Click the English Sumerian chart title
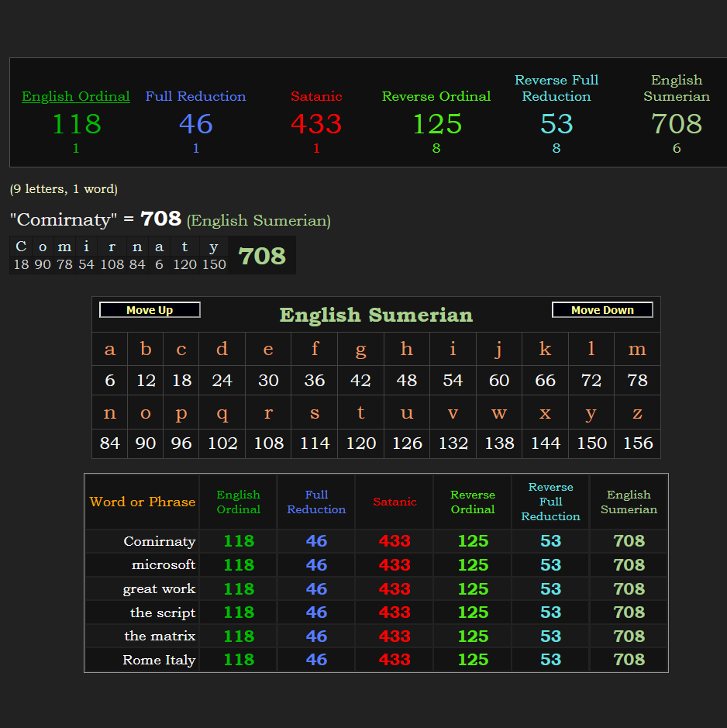The image size is (727, 728). click(376, 315)
